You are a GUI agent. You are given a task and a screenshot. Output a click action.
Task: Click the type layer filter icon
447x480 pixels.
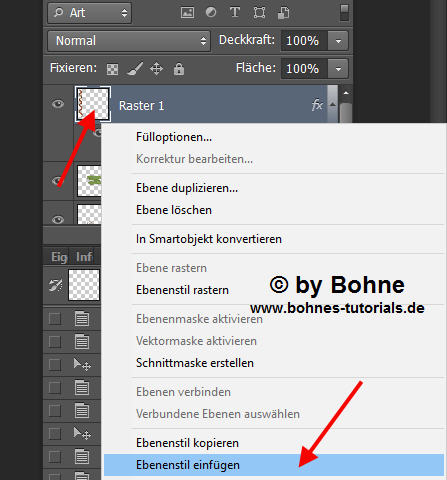coord(235,13)
